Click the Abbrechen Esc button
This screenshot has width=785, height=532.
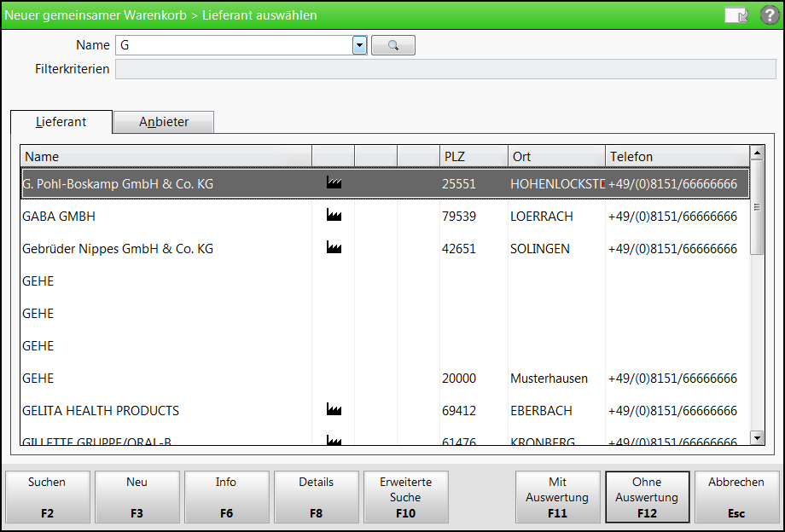click(x=736, y=497)
